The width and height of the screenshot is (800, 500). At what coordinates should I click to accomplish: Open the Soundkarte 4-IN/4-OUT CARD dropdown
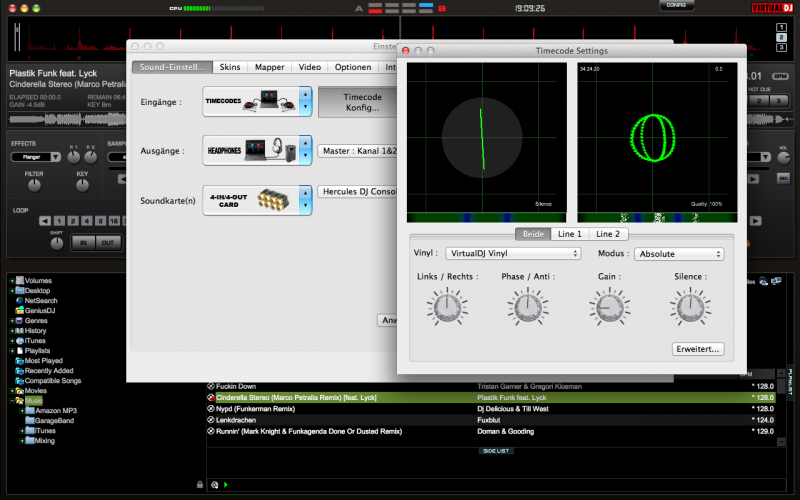(x=257, y=200)
